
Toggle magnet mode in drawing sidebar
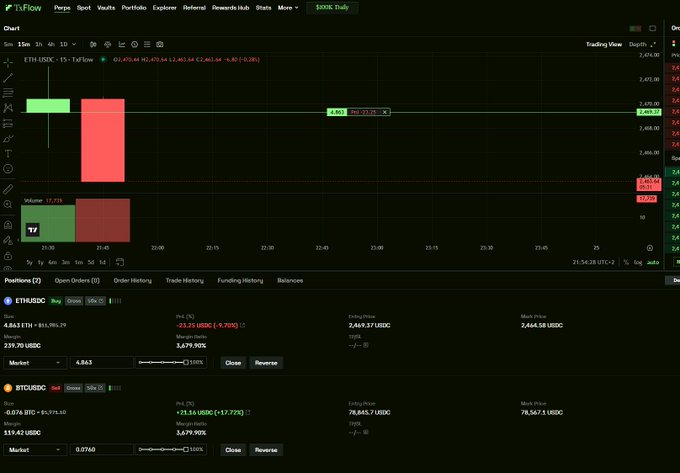tap(8, 225)
